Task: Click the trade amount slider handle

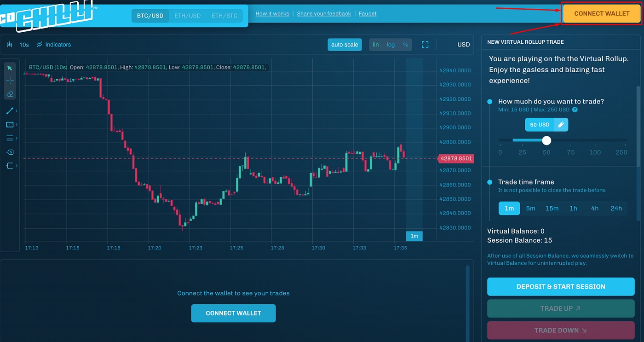Action: (546, 140)
